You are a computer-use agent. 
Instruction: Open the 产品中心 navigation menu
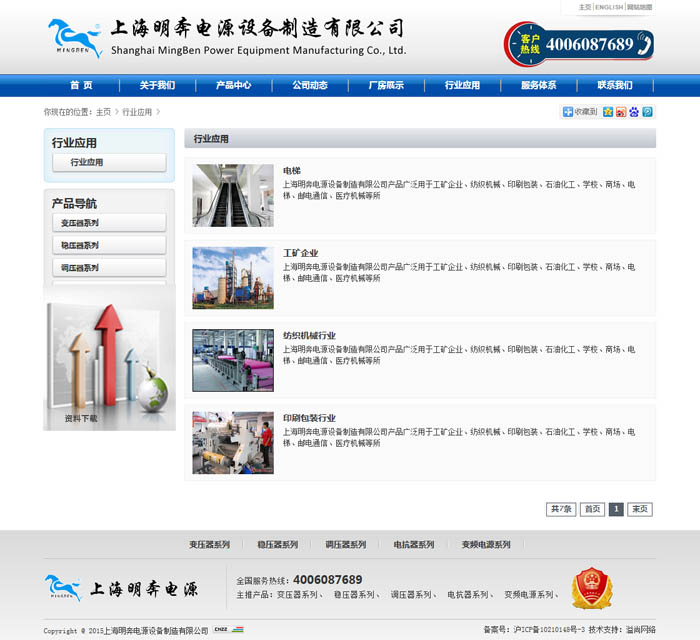(x=233, y=86)
